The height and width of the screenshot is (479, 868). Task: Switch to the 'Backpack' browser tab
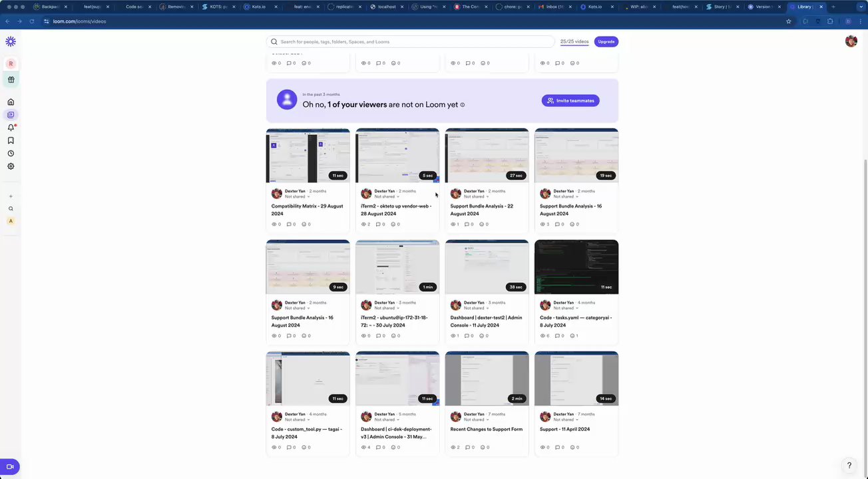(x=50, y=7)
